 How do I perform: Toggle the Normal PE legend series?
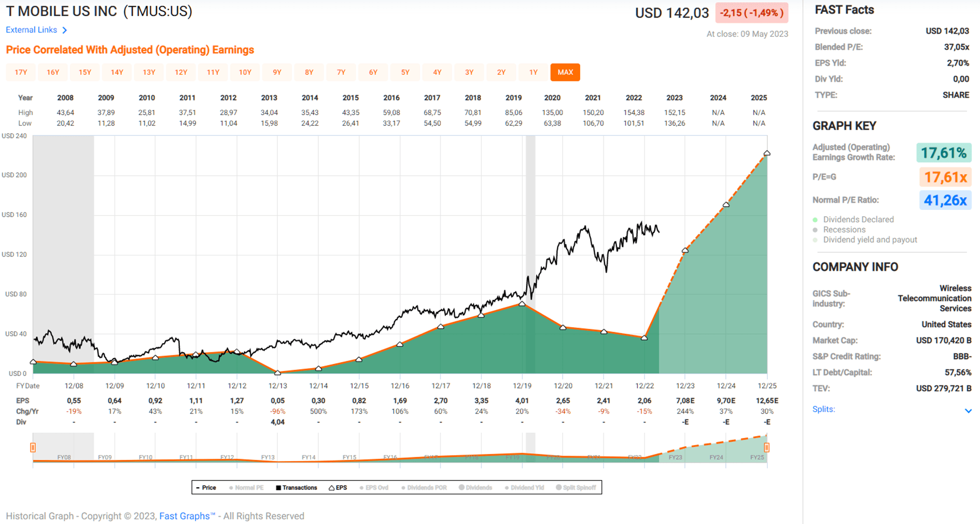pyautogui.click(x=246, y=488)
